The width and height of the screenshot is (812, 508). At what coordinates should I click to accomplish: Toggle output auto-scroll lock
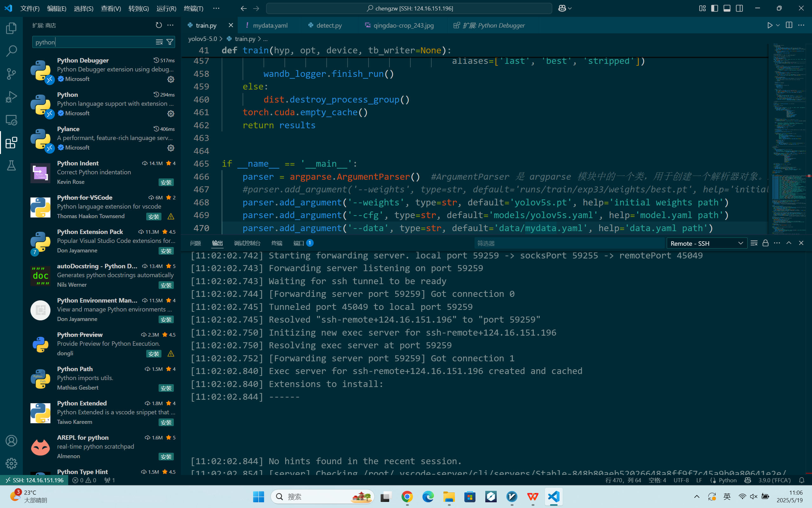click(x=765, y=243)
